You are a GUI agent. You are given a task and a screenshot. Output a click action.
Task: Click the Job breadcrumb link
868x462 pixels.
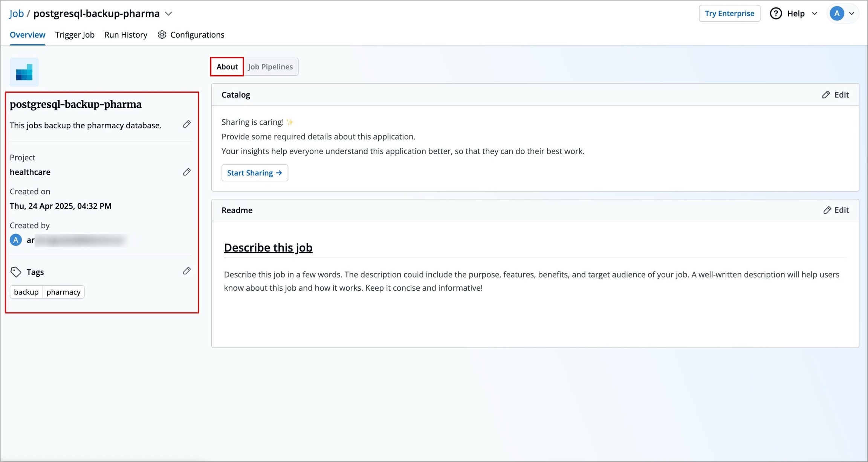(x=17, y=14)
